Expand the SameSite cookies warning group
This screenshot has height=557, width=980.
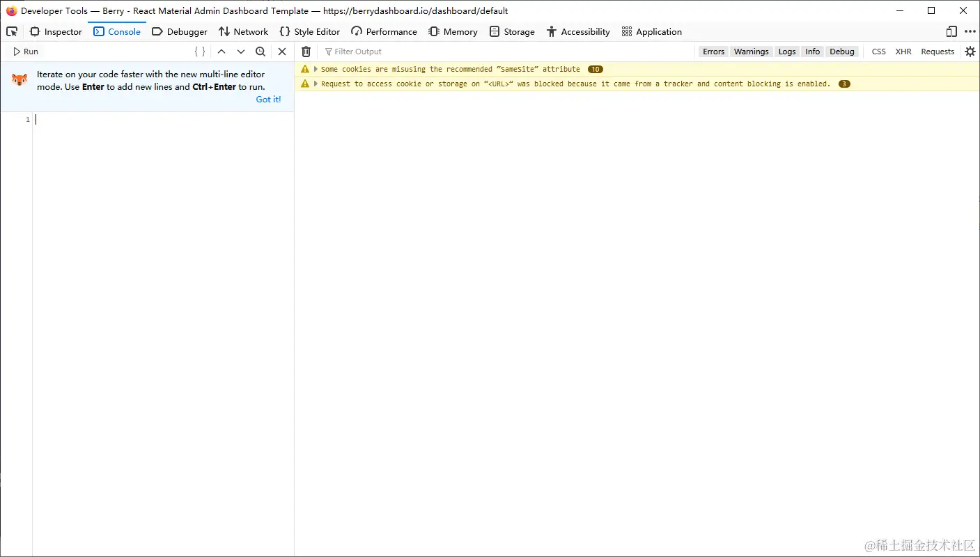[316, 69]
